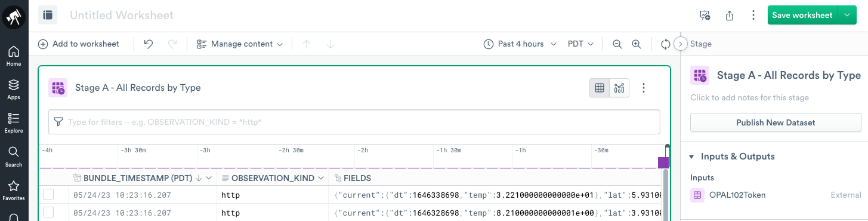Open stage three-dot options menu
Screen dimensions: 868x221
(644, 88)
